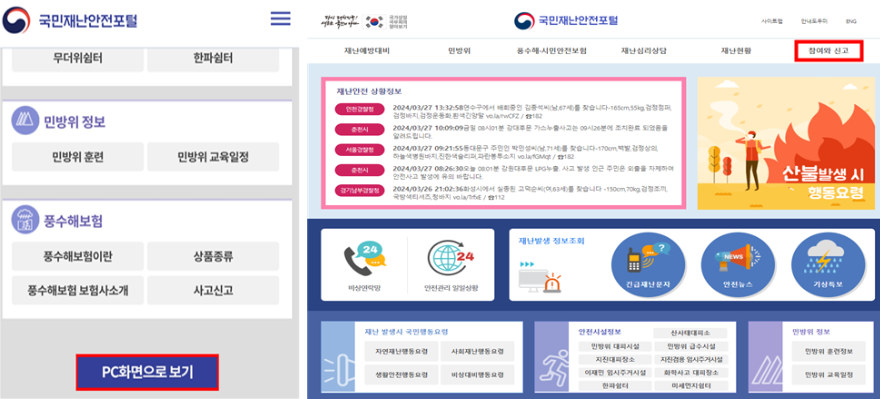Click the 재난안전 상황정보 heading
Viewport: 880px width, 399px height.
coord(369,91)
